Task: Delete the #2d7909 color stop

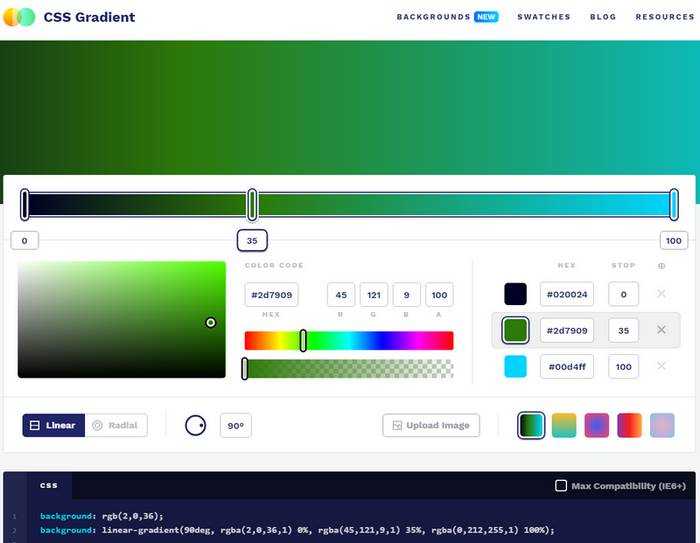Action: tap(661, 330)
